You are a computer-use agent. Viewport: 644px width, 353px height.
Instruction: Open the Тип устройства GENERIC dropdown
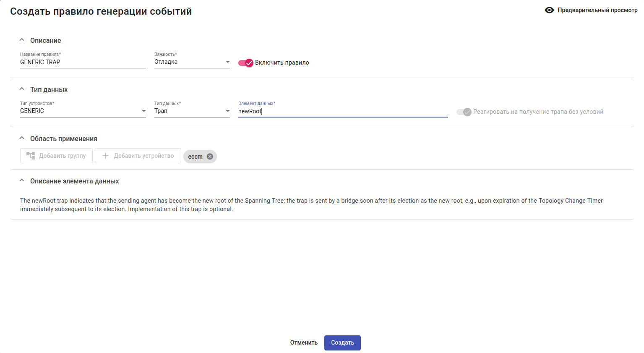143,111
